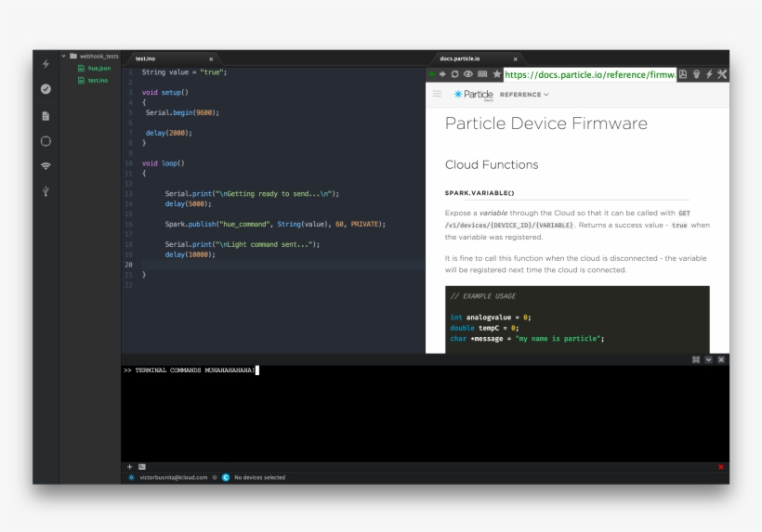The image size is (762, 532).
Task: Open test.ino in the file tree
Action: coord(93,81)
